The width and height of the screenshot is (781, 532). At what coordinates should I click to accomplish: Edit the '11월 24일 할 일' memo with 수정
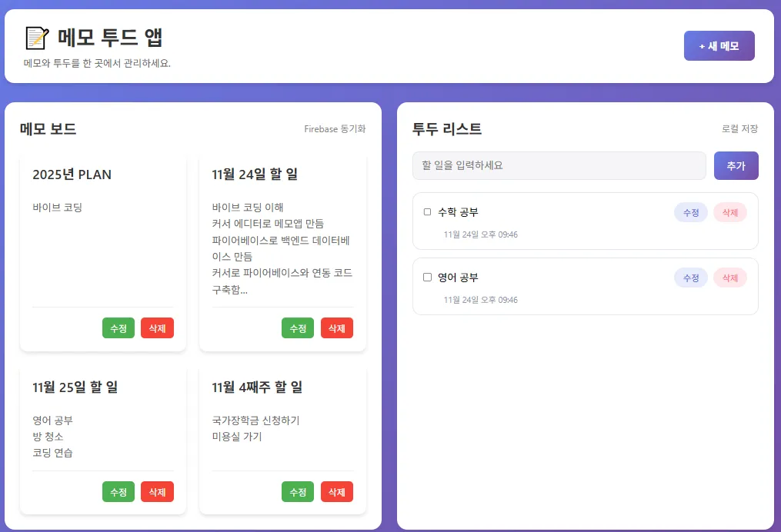pyautogui.click(x=298, y=328)
